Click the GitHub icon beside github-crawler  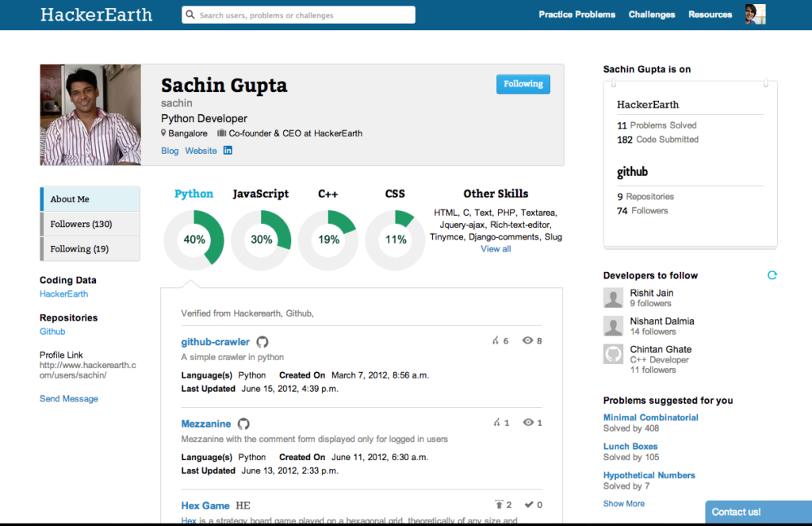pos(262,342)
